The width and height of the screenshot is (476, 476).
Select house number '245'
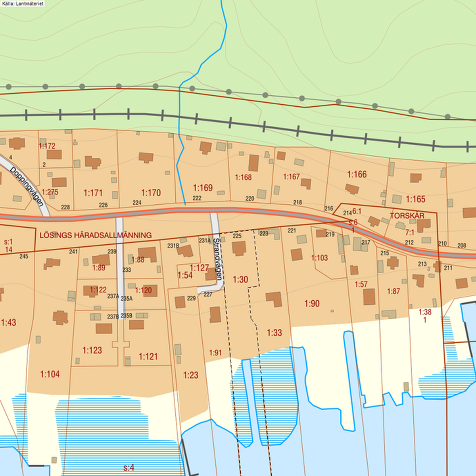pos(24,256)
